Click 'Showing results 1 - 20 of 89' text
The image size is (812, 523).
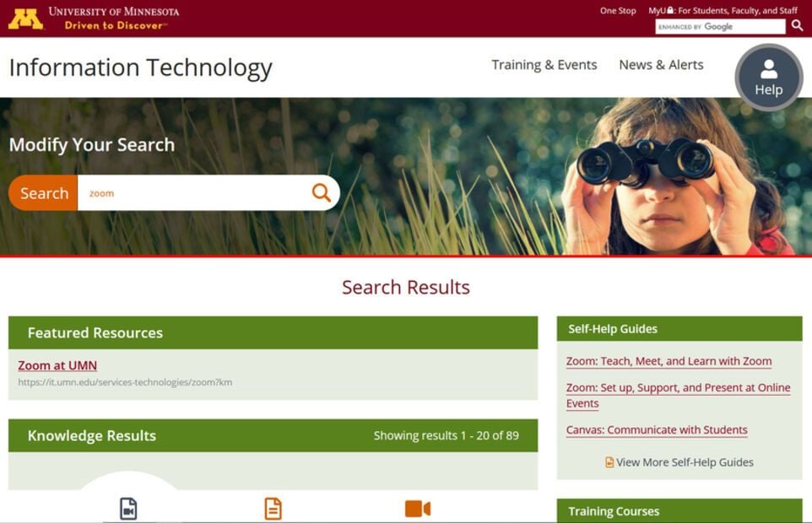(x=447, y=435)
